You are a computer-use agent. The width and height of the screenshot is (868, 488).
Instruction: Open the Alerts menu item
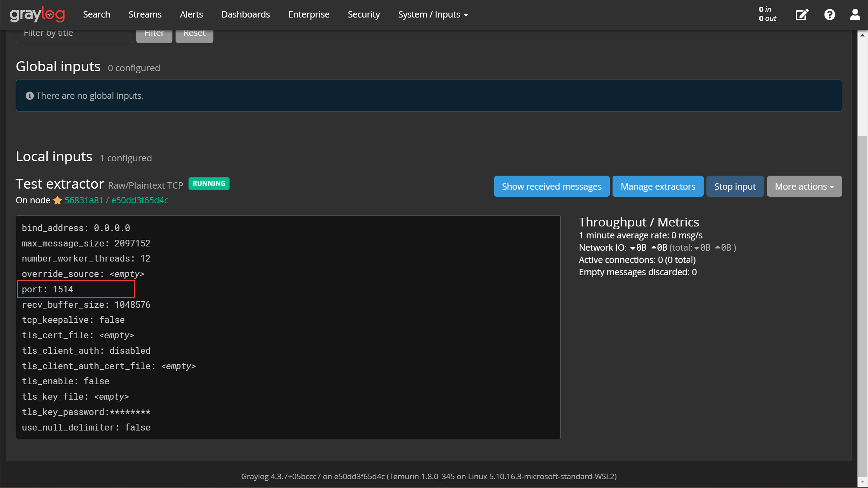tap(191, 14)
